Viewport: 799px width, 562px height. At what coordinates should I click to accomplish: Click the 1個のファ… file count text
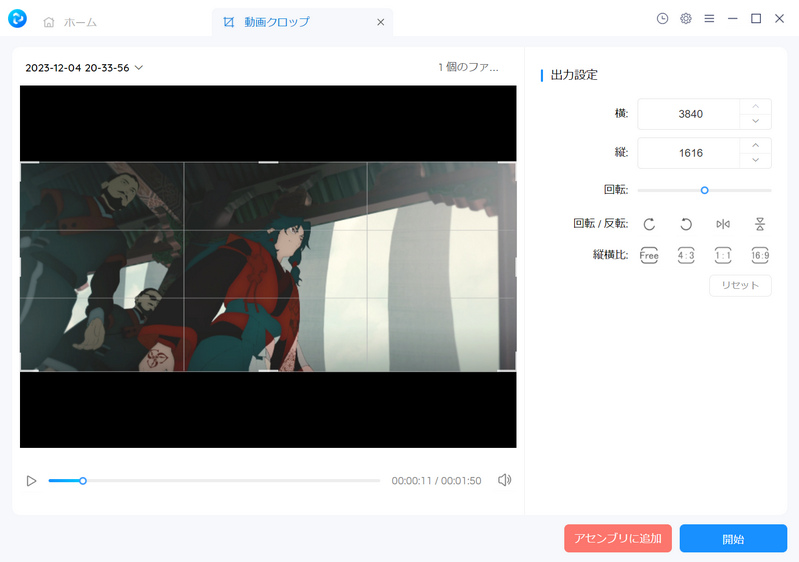468,67
